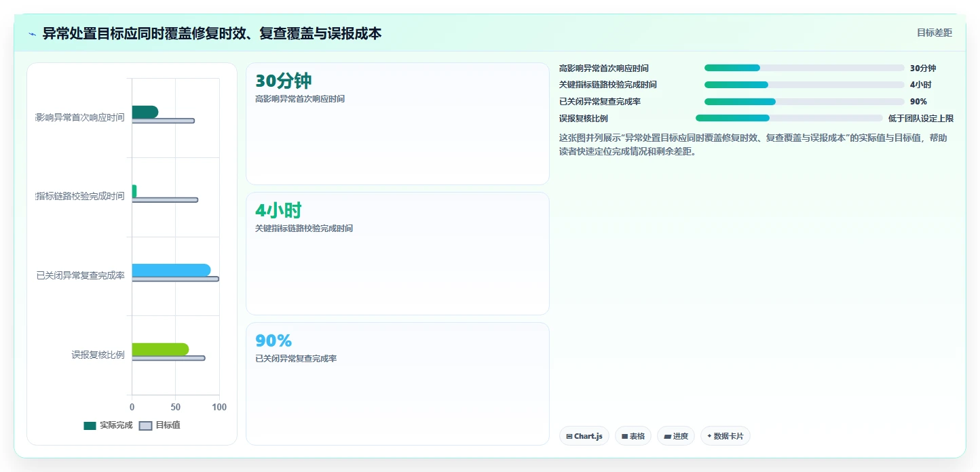
Task: Click the 30分钟 value in progress list
Action: point(923,68)
